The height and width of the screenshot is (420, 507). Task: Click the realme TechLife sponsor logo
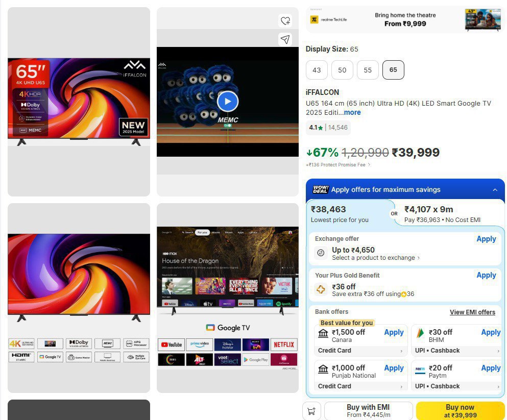[329, 20]
